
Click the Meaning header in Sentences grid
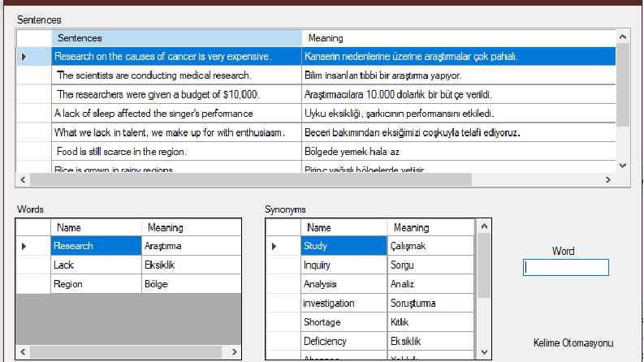(x=458, y=38)
